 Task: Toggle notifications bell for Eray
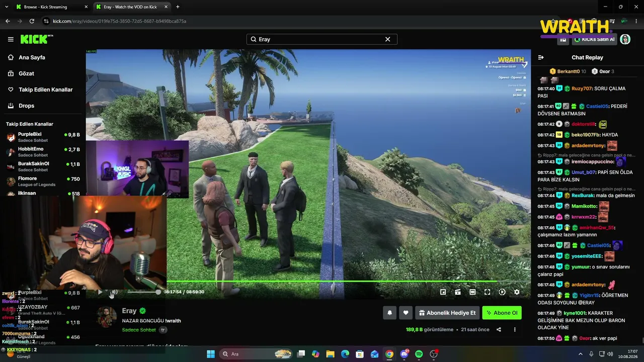(389, 313)
